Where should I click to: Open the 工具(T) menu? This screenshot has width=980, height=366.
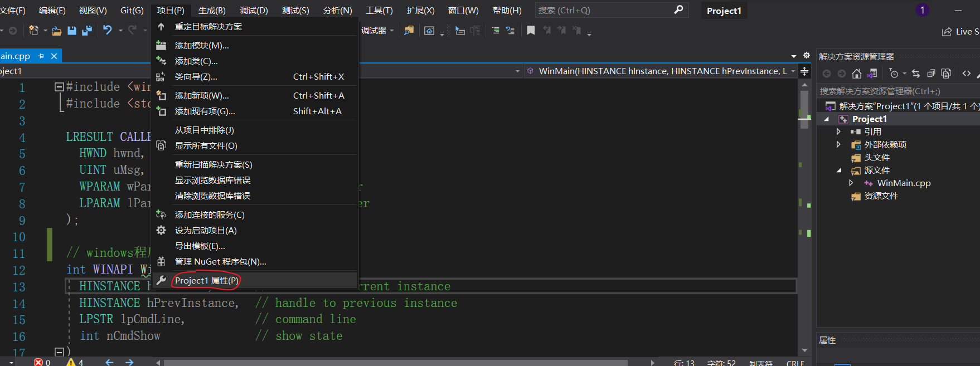coord(379,11)
